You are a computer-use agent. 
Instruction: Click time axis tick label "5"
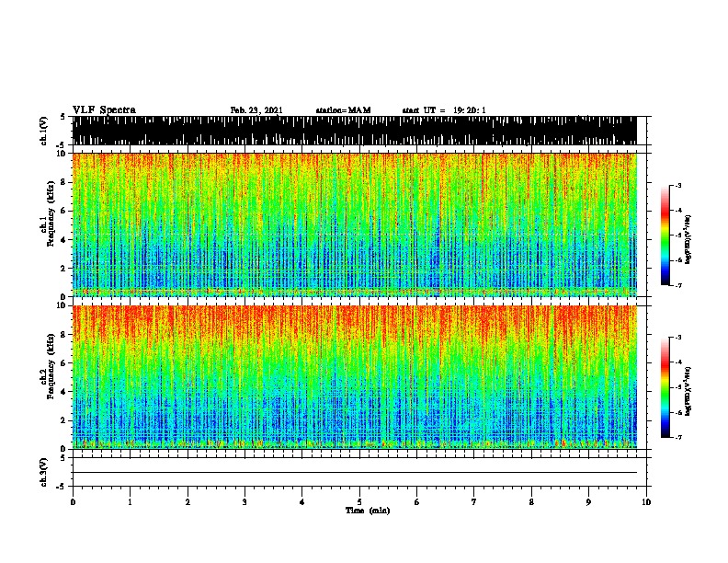coord(359,502)
